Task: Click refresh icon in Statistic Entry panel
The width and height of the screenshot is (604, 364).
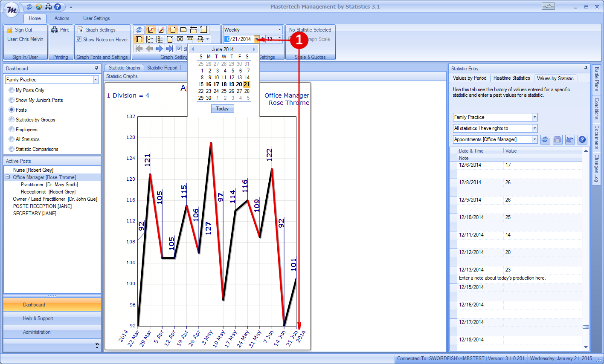Action: pos(545,139)
